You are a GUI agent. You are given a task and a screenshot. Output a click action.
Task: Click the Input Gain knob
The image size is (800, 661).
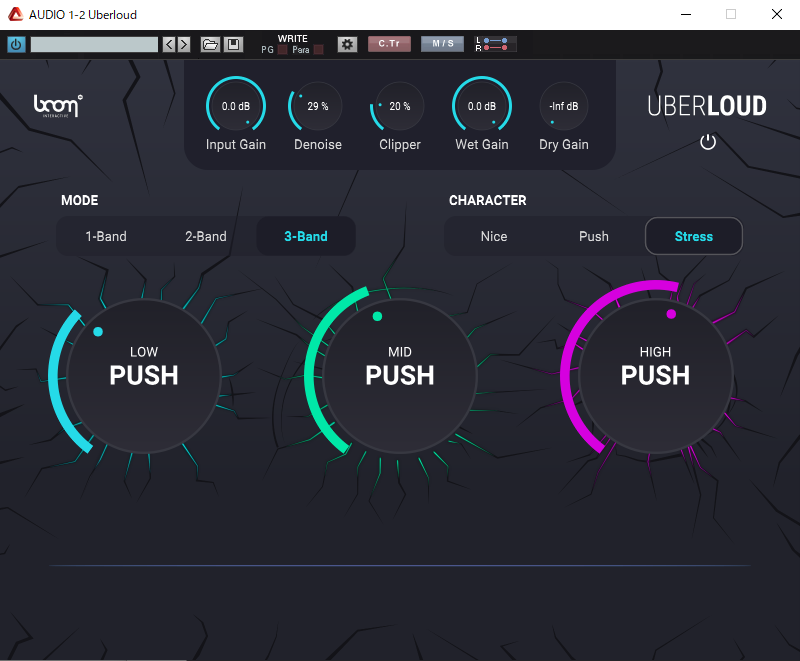[x=236, y=106]
